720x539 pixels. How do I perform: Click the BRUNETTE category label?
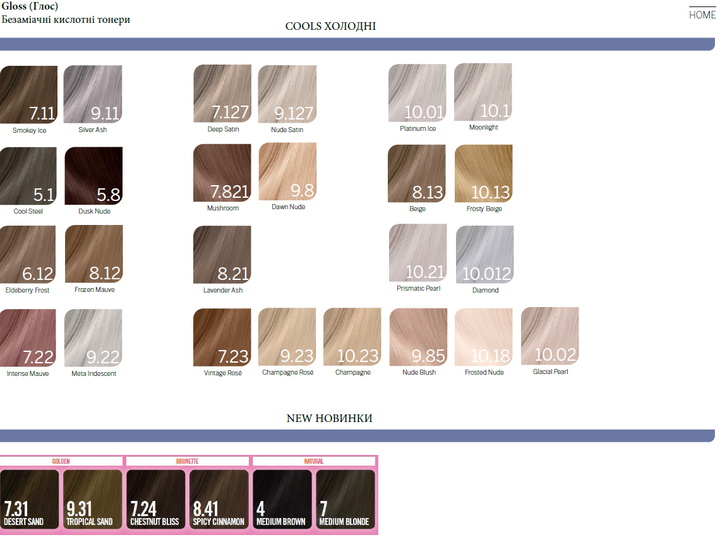click(187, 461)
